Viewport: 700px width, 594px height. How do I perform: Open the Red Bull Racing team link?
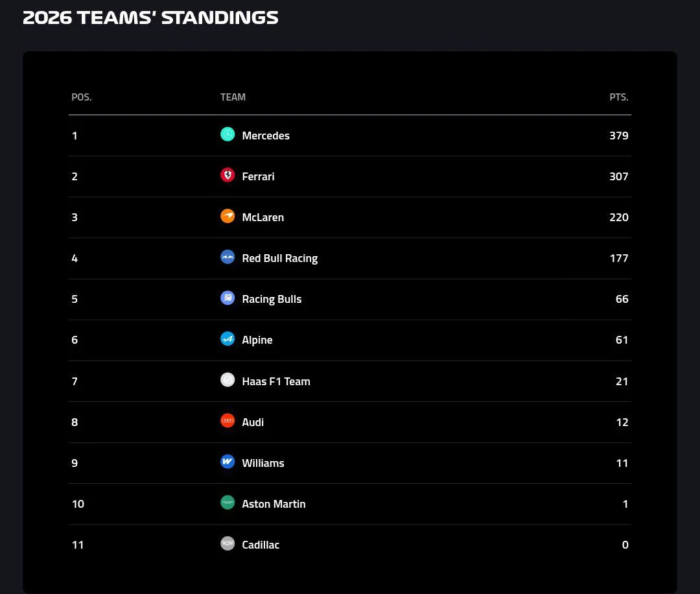(280, 259)
